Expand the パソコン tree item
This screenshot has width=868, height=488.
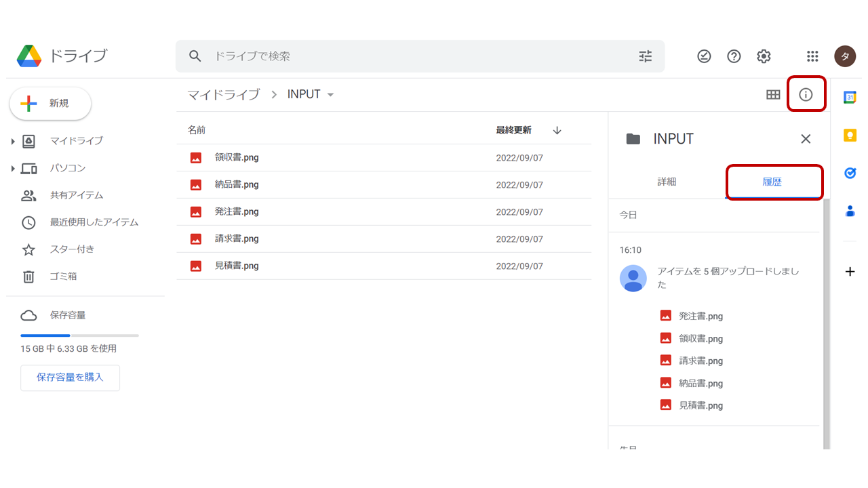click(x=12, y=168)
